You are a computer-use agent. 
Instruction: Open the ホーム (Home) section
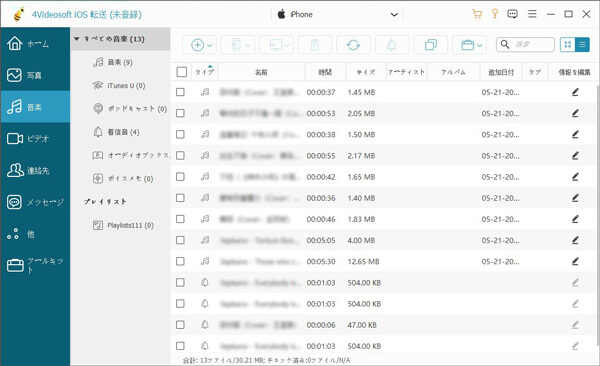pyautogui.click(x=35, y=44)
